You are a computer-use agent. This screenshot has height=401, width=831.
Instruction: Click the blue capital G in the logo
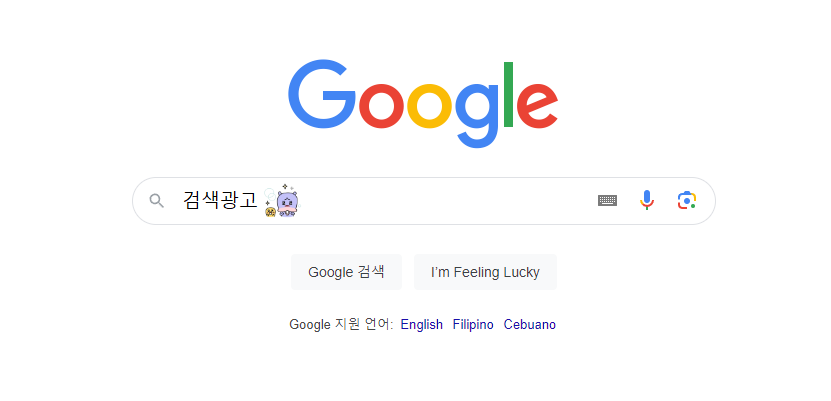(322, 94)
